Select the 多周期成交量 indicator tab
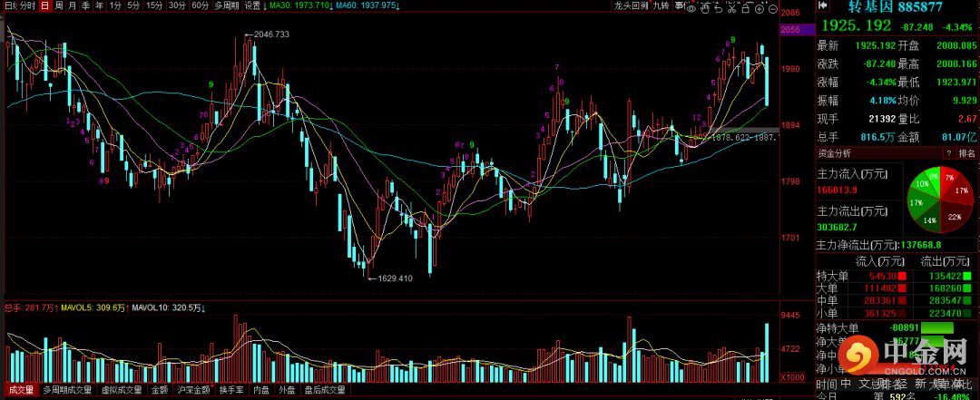This screenshot has height=400, width=980. tap(67, 389)
